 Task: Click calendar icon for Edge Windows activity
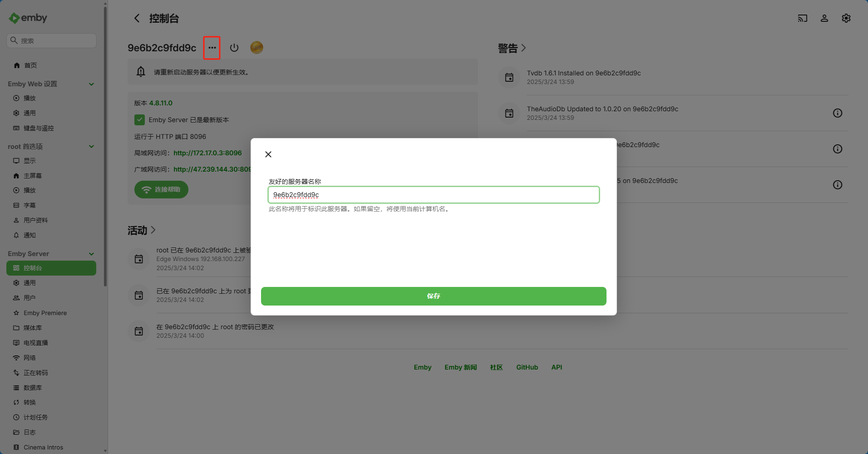(139, 259)
